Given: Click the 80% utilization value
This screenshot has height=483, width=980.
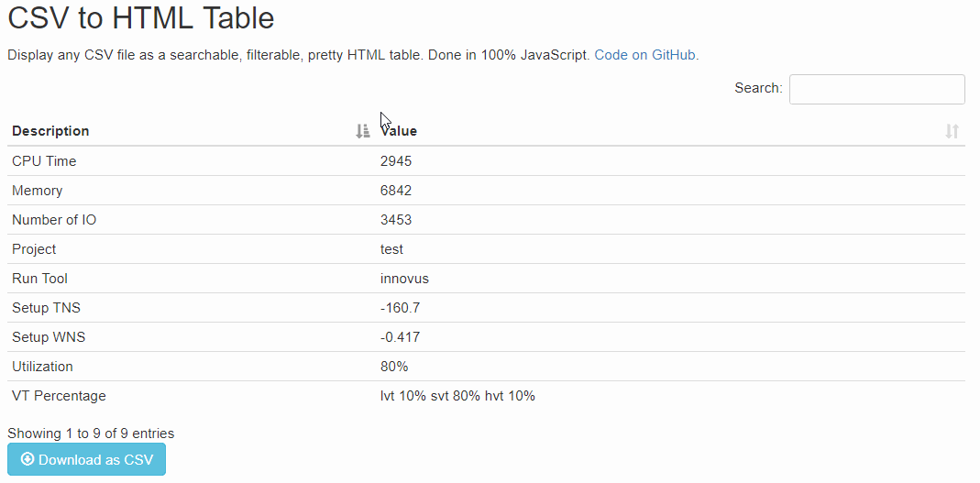Looking at the screenshot, I should [x=394, y=367].
